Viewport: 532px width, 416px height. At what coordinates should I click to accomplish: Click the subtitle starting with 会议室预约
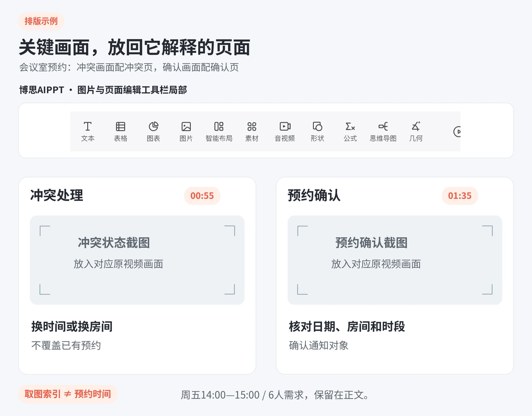click(129, 67)
